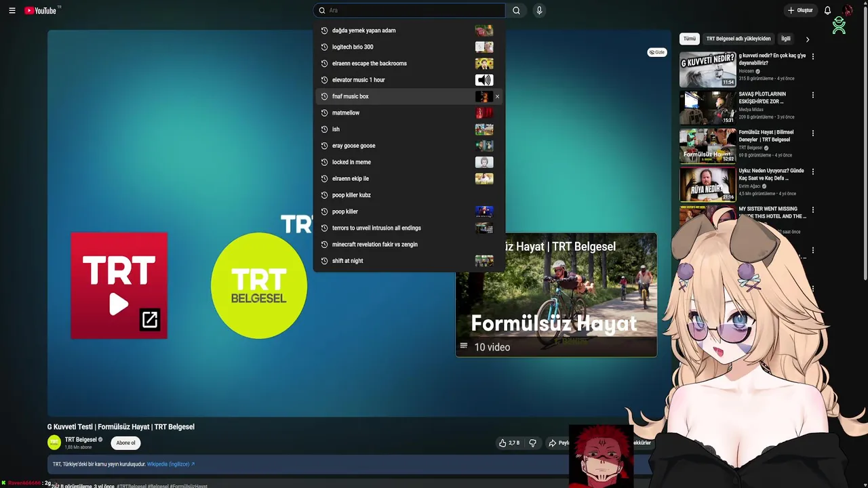Open options for 'Uyku: Neden Uyuyoruz?' video

click(813, 171)
